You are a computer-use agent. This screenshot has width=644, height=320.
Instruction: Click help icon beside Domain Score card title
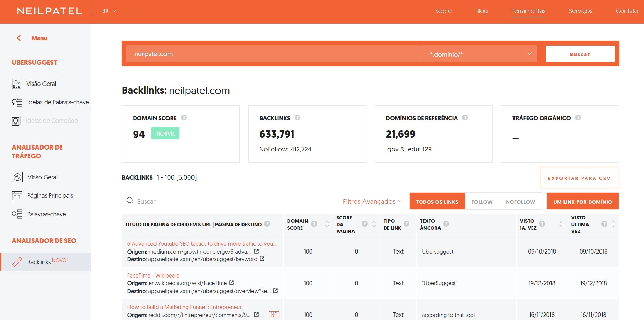click(x=184, y=118)
